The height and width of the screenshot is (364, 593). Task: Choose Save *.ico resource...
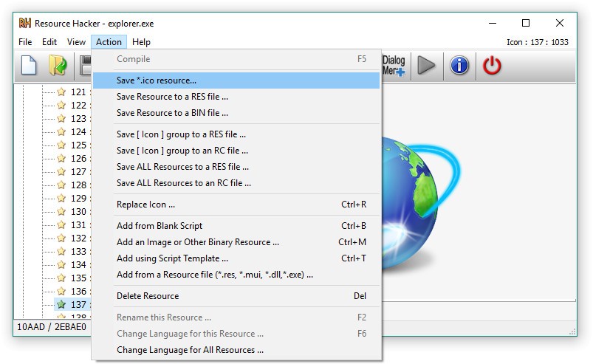coord(236,80)
